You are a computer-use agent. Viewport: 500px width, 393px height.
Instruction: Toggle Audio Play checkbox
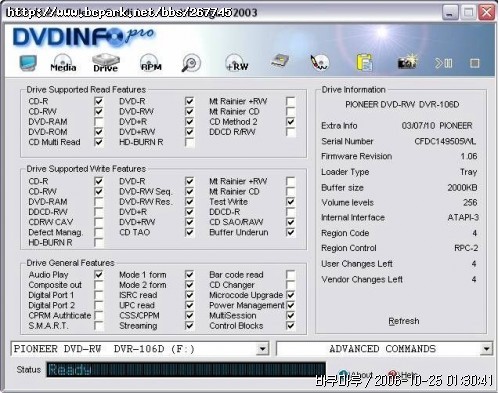pyautogui.click(x=99, y=275)
